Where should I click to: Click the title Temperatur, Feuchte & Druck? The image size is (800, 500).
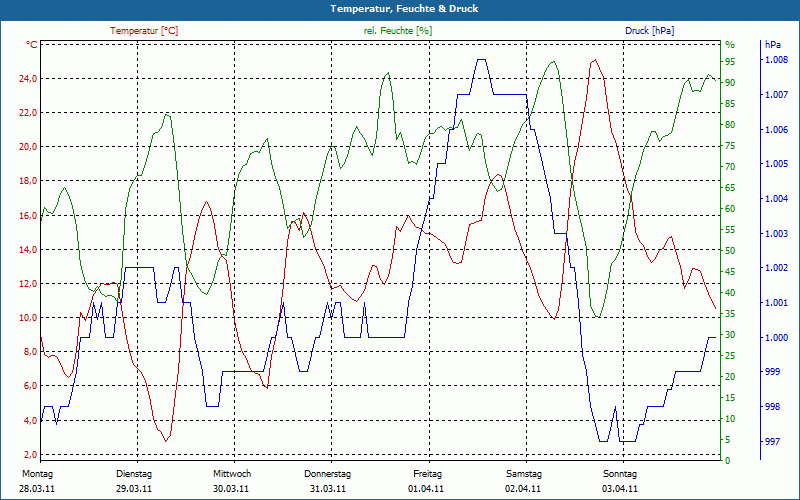[404, 9]
